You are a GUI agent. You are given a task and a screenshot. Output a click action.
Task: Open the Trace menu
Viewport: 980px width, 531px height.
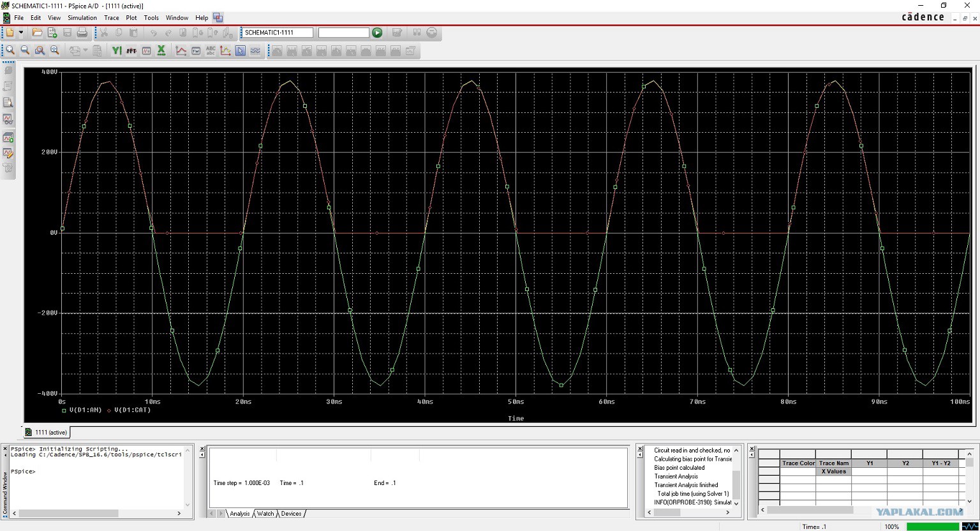[x=112, y=18]
